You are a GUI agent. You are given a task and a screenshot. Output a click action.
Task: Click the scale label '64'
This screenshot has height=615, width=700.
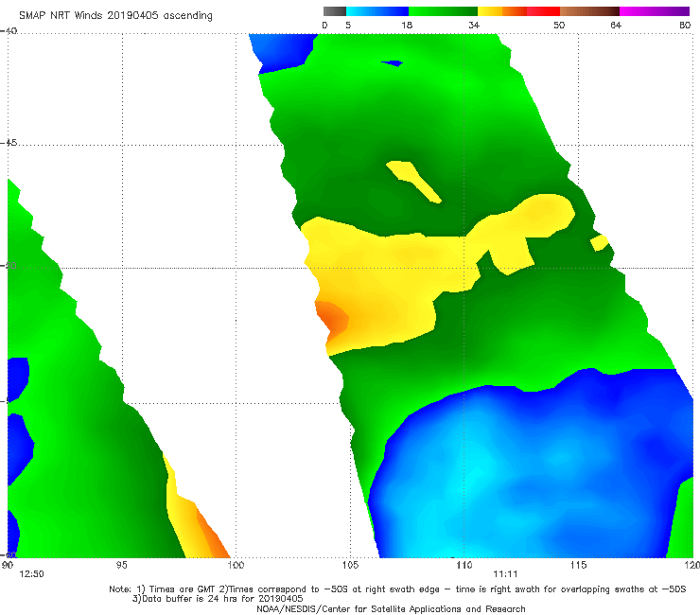point(616,25)
